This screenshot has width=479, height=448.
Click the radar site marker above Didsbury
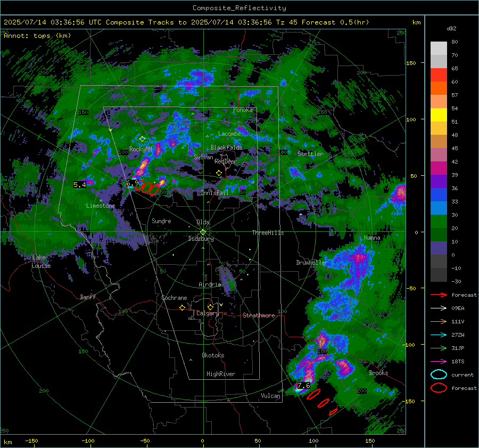[203, 232]
